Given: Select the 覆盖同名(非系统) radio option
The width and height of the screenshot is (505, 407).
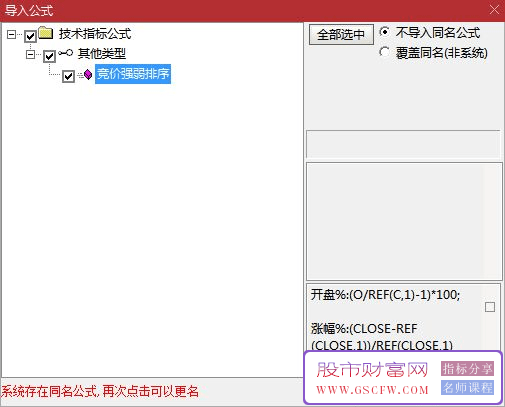Looking at the screenshot, I should tap(384, 52).
